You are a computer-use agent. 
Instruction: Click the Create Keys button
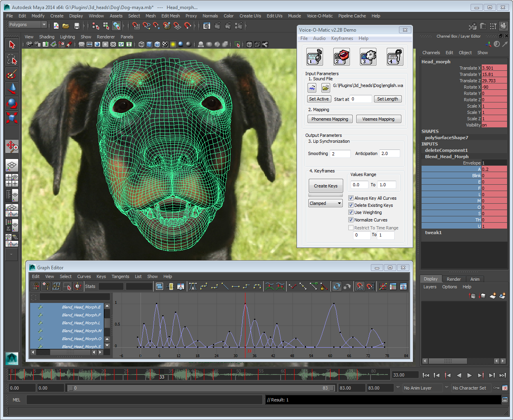point(325,186)
